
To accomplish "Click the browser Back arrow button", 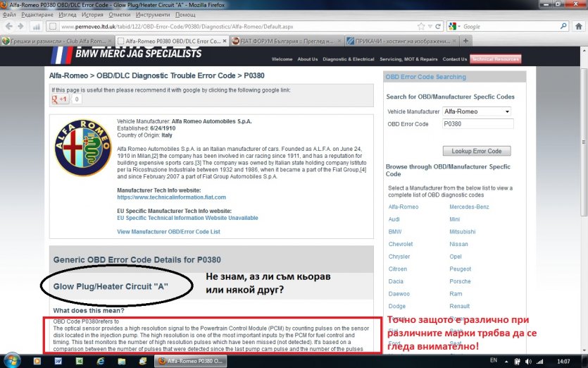I will point(10,27).
